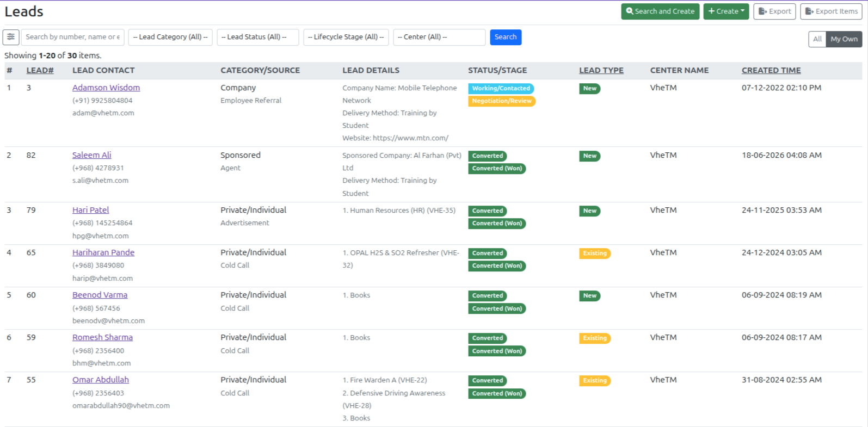Click the Leads page heading

(x=24, y=11)
